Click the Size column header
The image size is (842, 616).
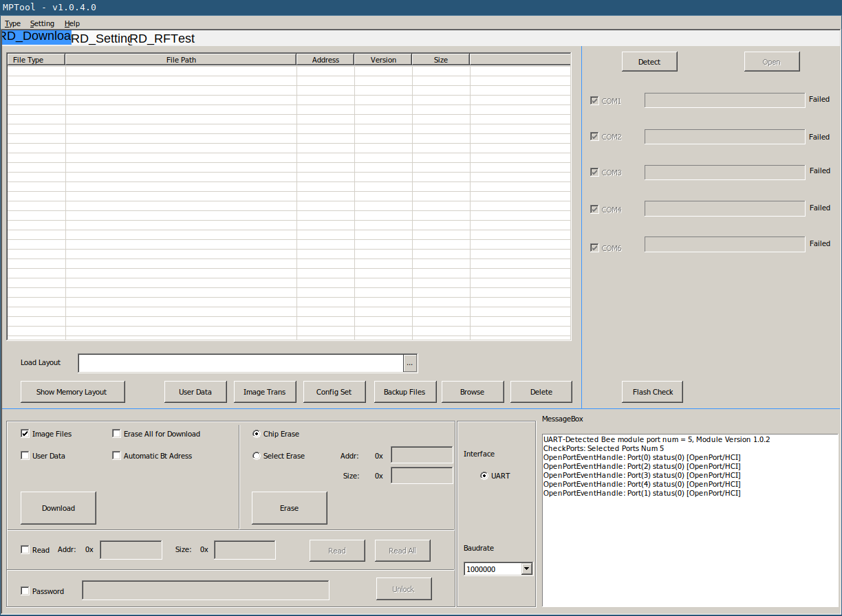pyautogui.click(x=441, y=60)
